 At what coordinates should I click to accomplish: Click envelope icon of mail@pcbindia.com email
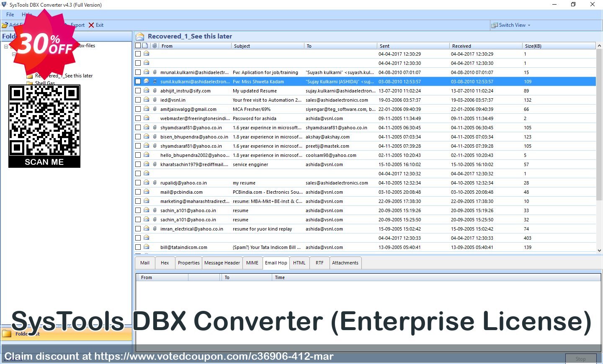(146, 192)
